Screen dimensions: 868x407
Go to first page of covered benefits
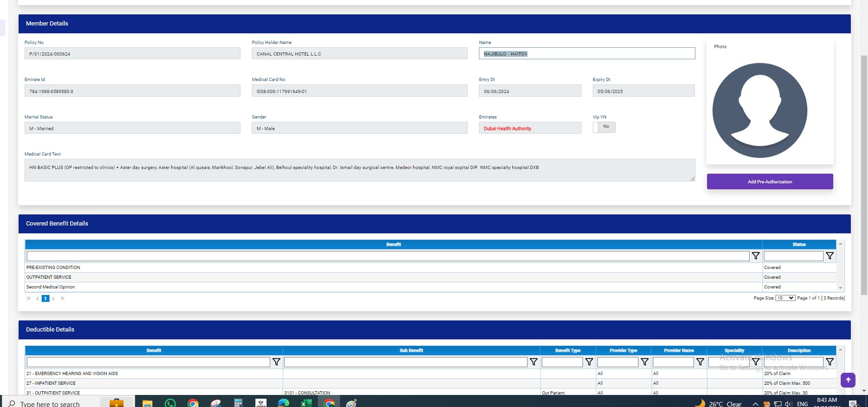pyautogui.click(x=29, y=299)
